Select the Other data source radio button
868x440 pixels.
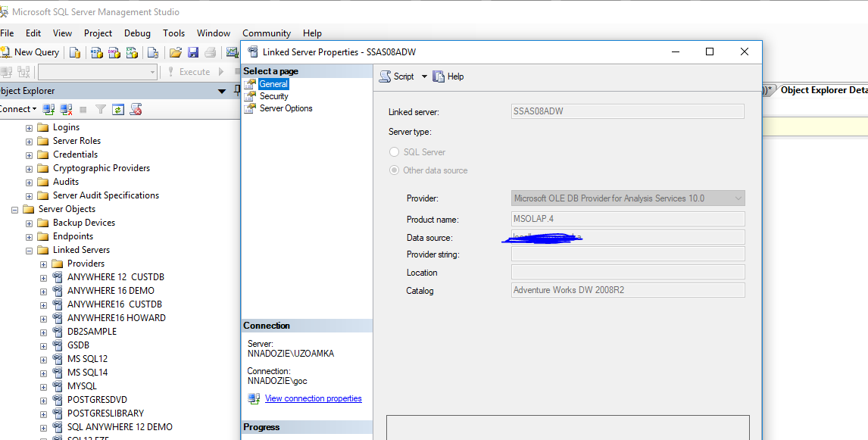[394, 170]
